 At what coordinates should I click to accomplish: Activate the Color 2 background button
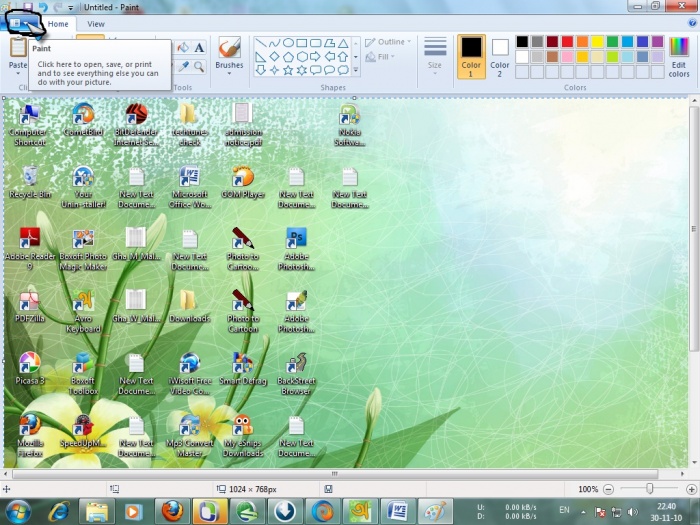(500, 57)
